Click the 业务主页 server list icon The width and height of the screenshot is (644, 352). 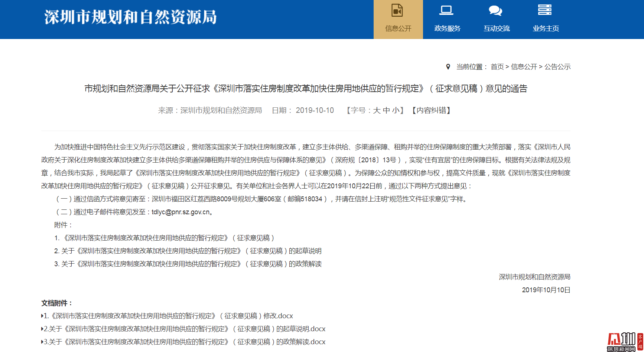[x=544, y=10]
